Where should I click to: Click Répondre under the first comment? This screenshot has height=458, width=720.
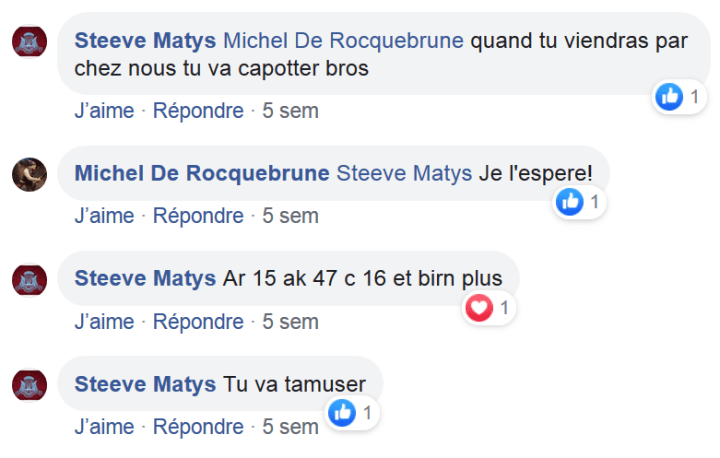[198, 111]
